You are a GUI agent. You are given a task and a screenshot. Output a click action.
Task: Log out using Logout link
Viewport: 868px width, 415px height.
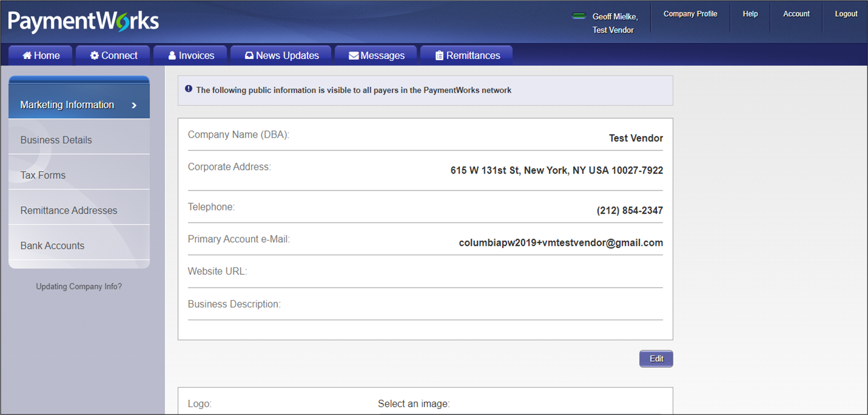pyautogui.click(x=846, y=14)
